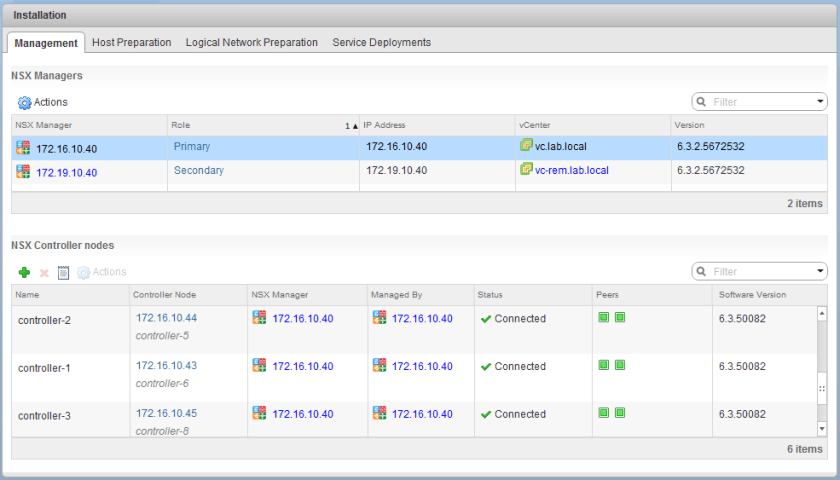Click the NSX Manager icon for 172.19.10.40

23,172
